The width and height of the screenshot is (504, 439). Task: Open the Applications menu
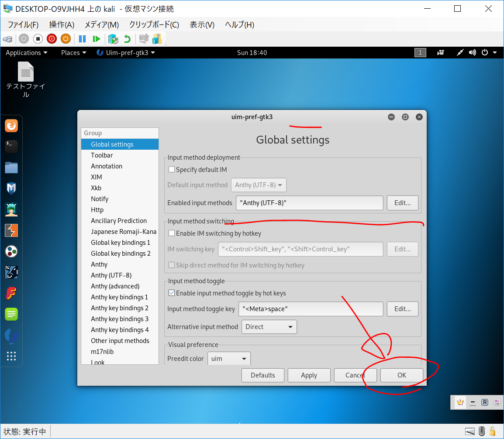pos(26,53)
